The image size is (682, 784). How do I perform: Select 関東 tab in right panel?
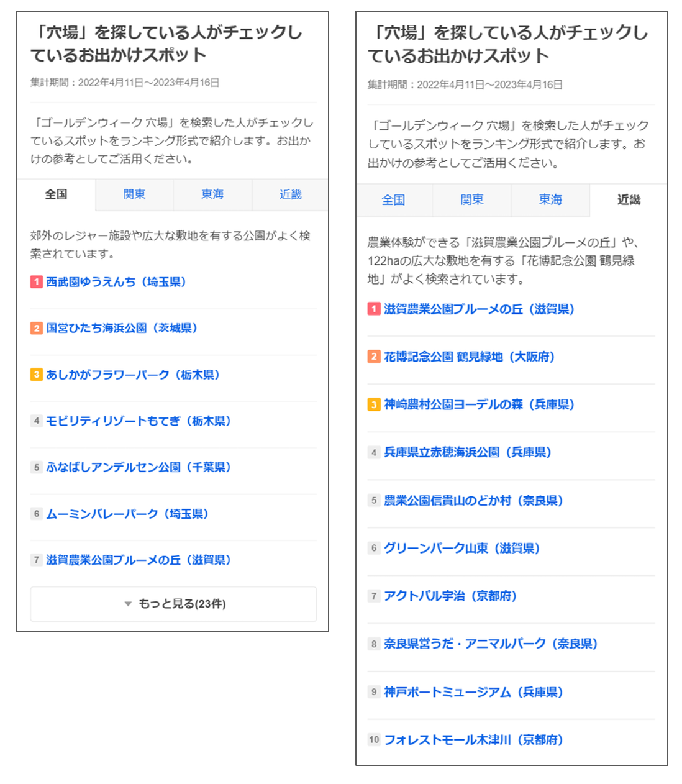coord(472,200)
